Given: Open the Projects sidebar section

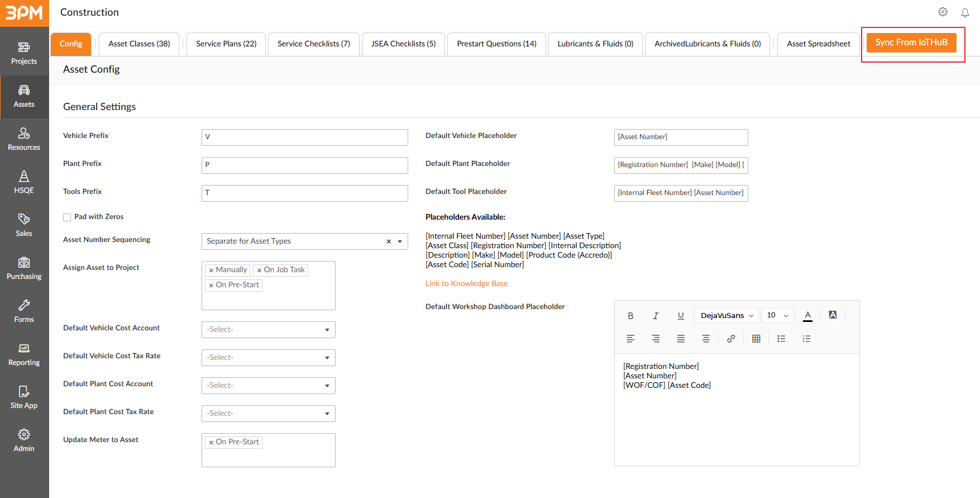Looking at the screenshot, I should point(24,54).
